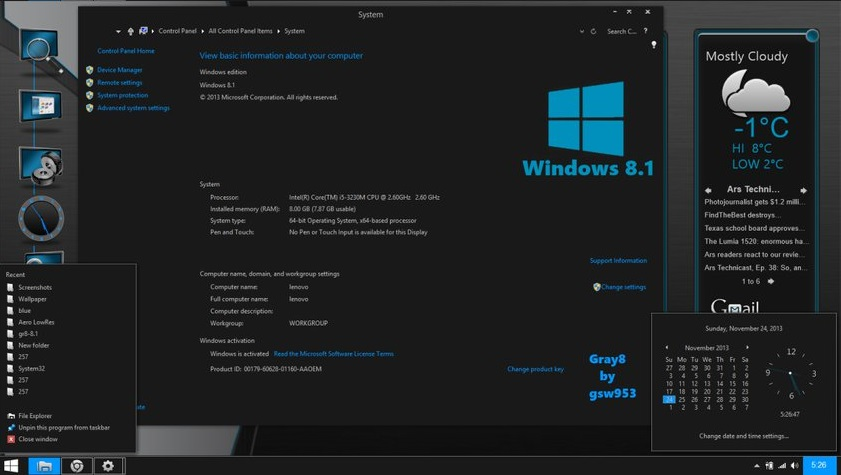Show previous feed in Ars Technica widget
841x475 pixels.
tap(708, 190)
